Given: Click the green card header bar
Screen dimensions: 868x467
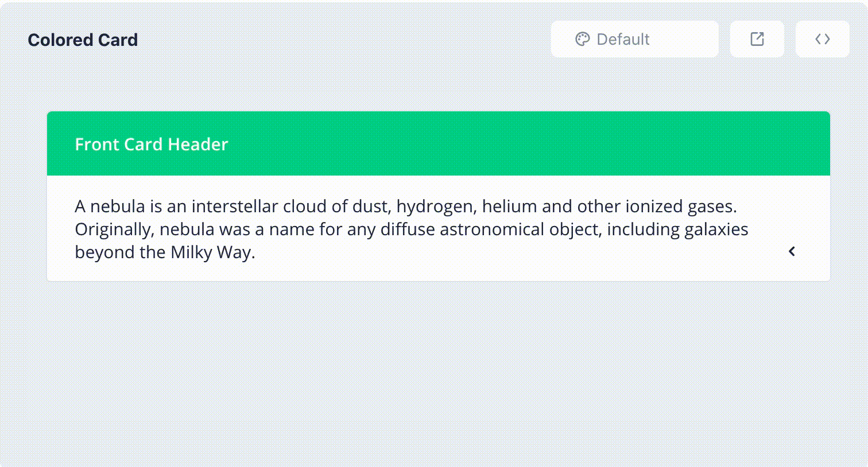Looking at the screenshot, I should [439, 143].
